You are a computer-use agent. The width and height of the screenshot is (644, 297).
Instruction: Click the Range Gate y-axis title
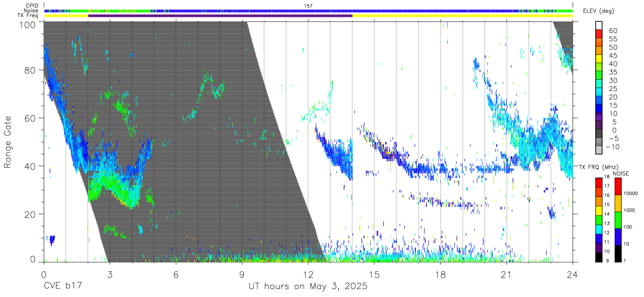8,142
